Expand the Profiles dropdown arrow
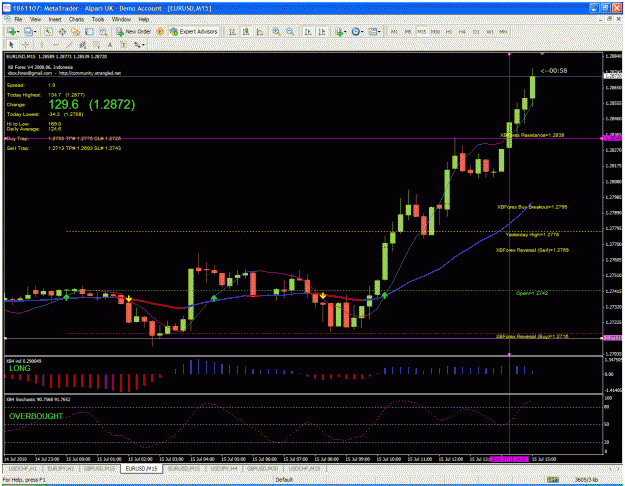625x486 pixels. point(35,31)
